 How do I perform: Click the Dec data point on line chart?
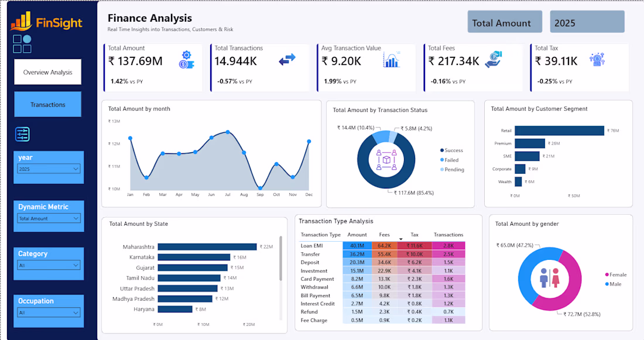309,141
